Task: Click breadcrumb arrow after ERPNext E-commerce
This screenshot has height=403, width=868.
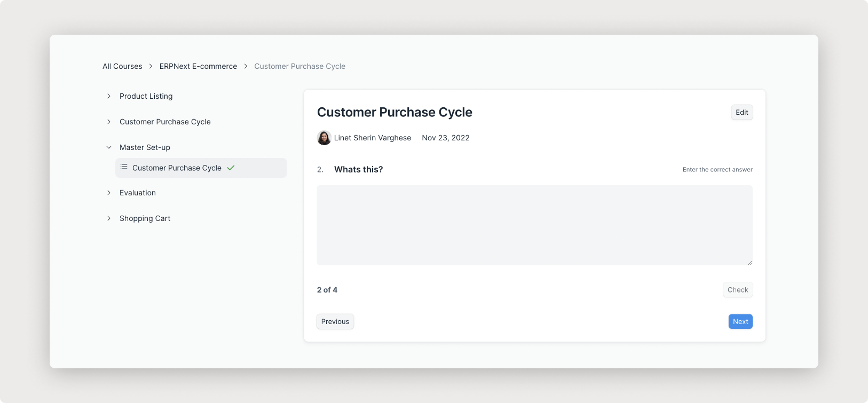Action: coord(246,66)
